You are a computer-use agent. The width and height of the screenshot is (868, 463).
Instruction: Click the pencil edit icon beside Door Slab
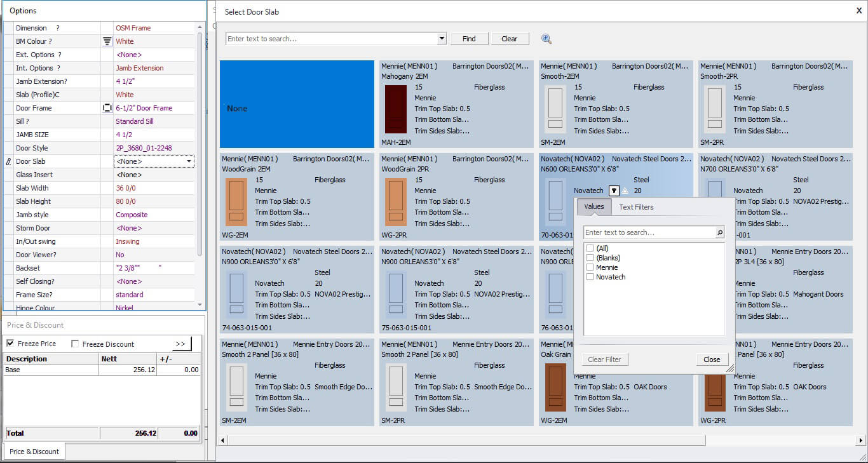(8, 162)
